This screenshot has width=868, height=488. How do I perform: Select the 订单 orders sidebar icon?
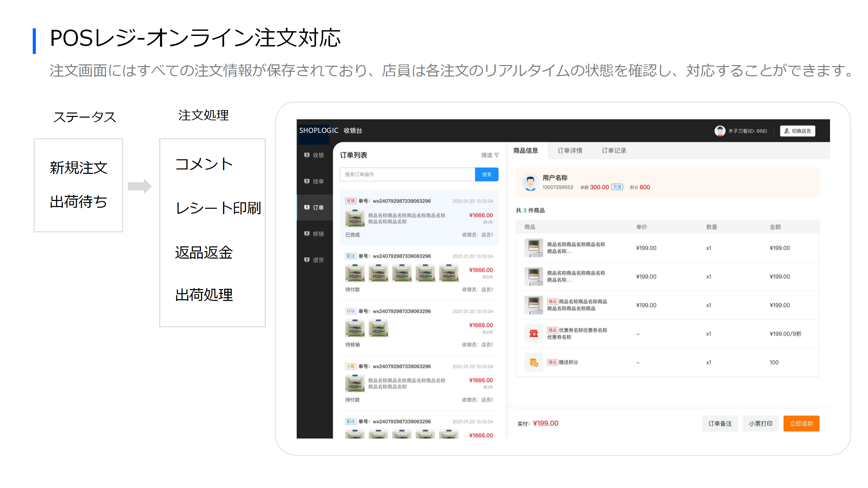point(307,207)
